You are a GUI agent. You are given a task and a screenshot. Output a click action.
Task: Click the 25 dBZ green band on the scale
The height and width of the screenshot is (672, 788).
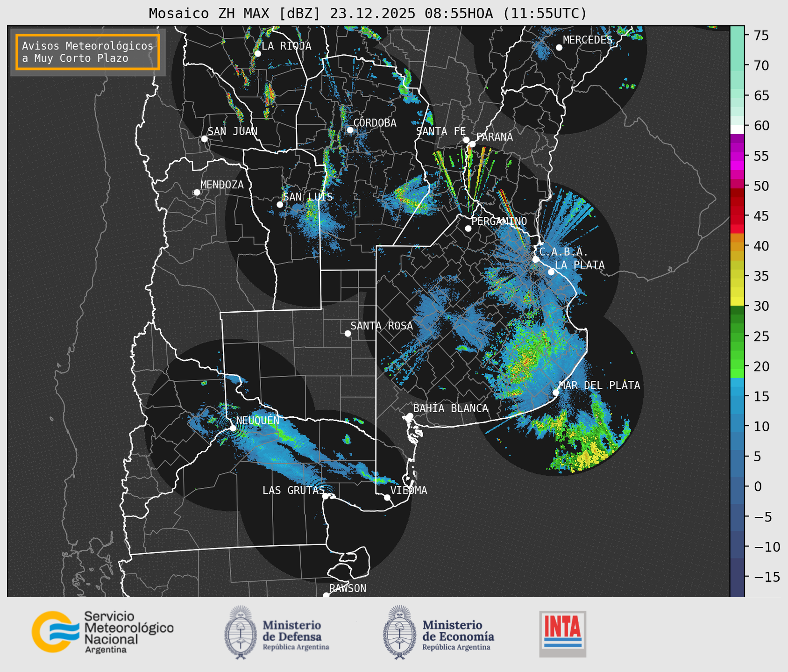737,336
